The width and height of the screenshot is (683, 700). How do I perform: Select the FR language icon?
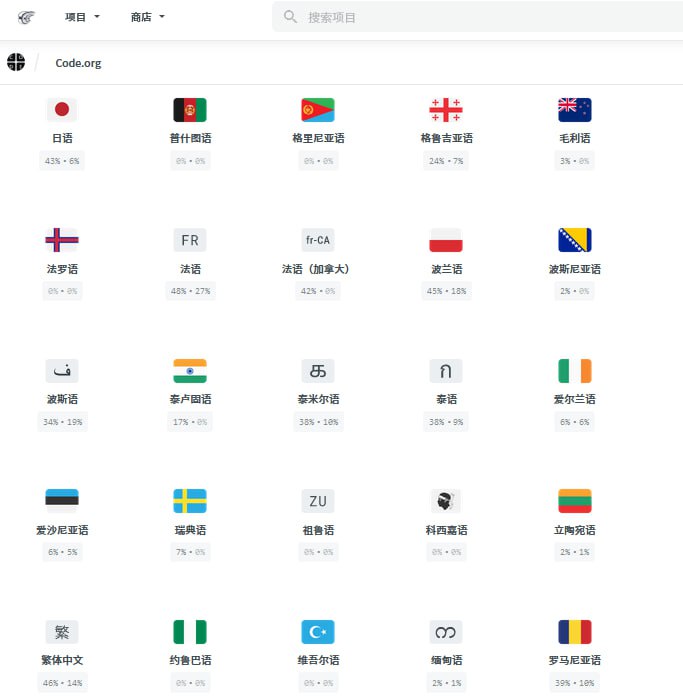[x=190, y=240]
